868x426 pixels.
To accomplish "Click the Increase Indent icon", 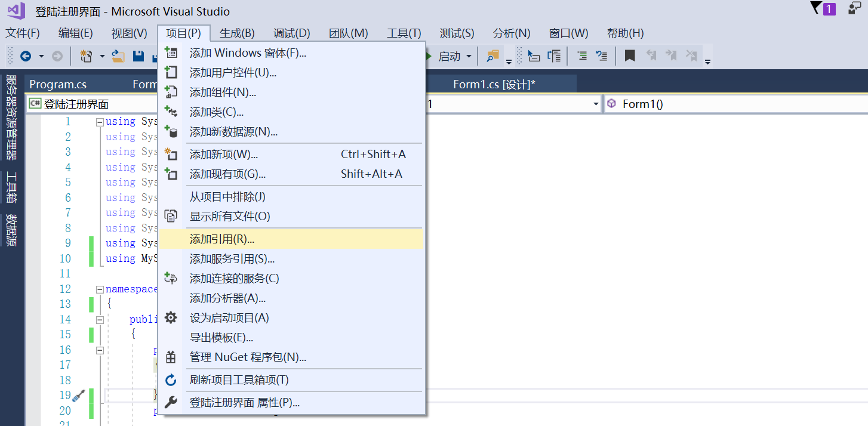I will point(581,55).
